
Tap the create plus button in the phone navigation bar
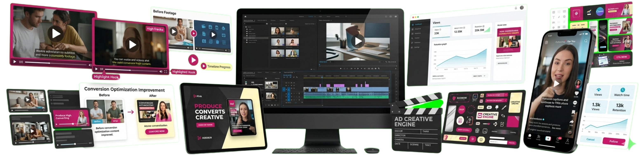click(548, 138)
